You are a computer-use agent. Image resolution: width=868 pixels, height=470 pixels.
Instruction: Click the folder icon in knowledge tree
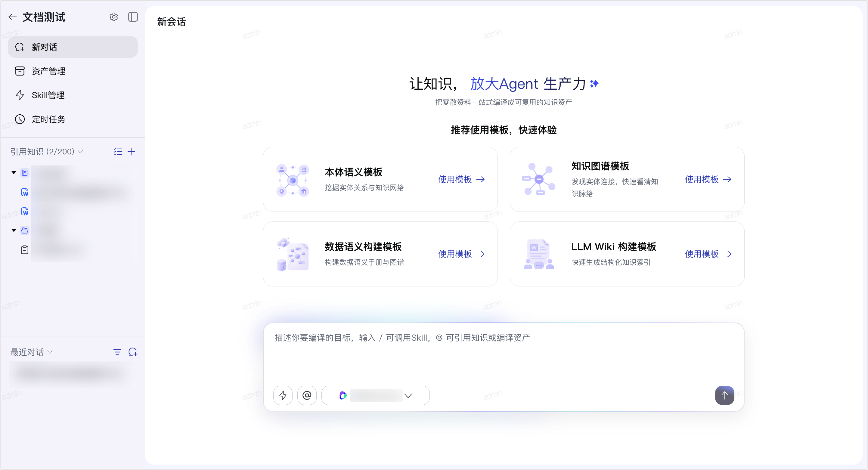pos(25,230)
